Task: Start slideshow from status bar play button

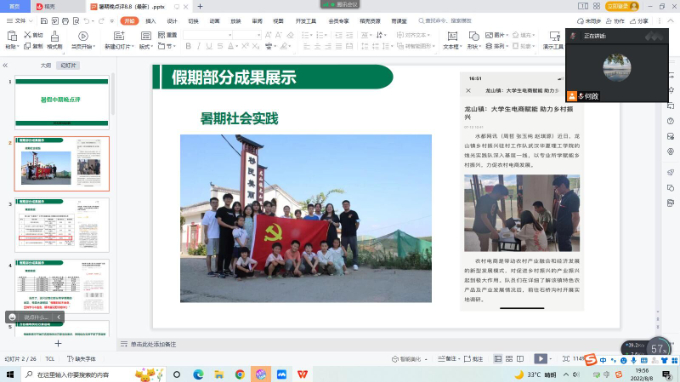Action: [540, 359]
